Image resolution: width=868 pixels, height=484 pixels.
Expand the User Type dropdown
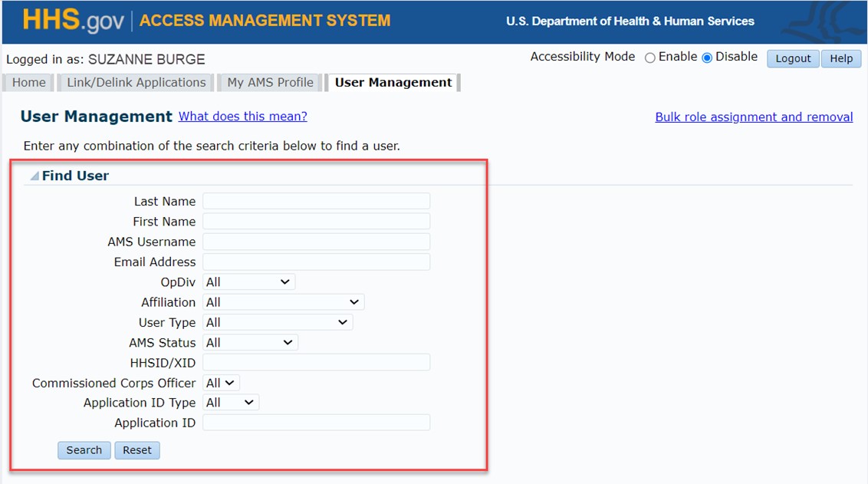point(277,323)
